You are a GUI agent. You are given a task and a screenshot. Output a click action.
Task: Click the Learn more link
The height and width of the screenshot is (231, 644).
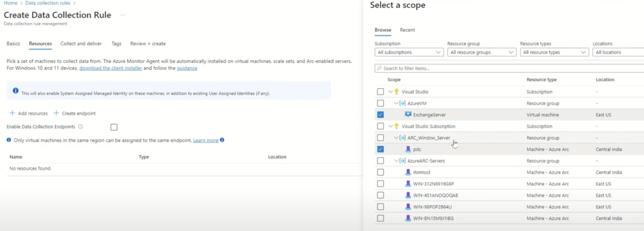point(206,140)
